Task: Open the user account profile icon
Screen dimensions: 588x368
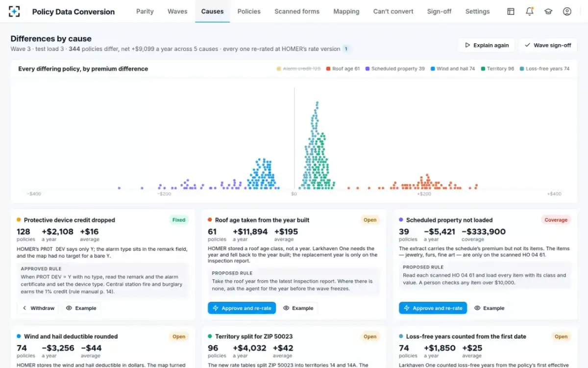Action: 567,11
